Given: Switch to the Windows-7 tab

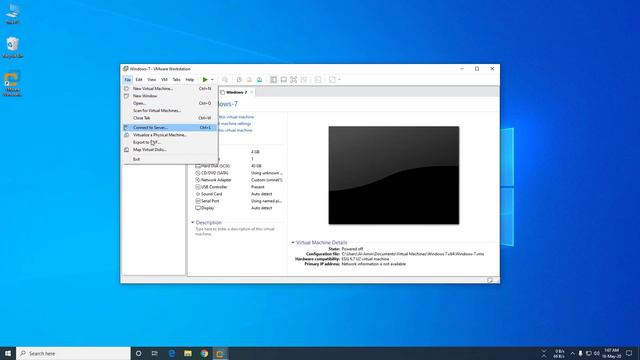Looking at the screenshot, I should pos(236,92).
